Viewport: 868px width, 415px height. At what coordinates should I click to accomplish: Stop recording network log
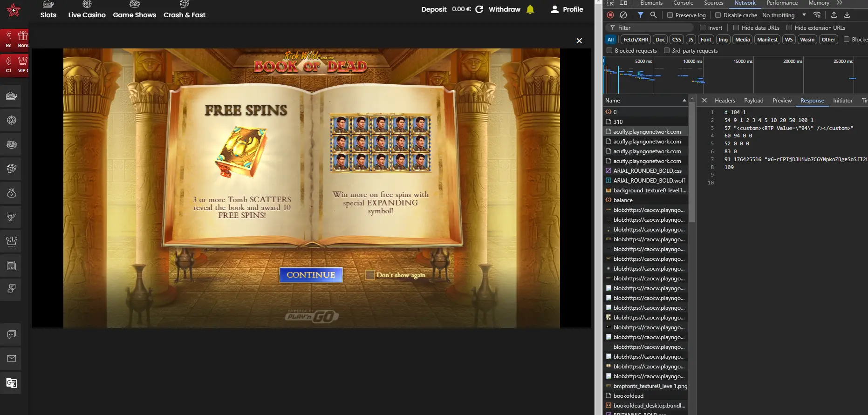pyautogui.click(x=610, y=15)
